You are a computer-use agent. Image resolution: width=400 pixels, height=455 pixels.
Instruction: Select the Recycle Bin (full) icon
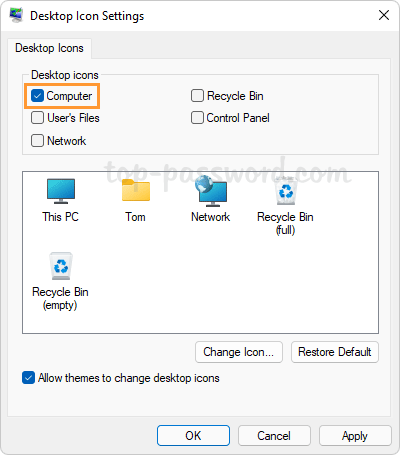286,191
